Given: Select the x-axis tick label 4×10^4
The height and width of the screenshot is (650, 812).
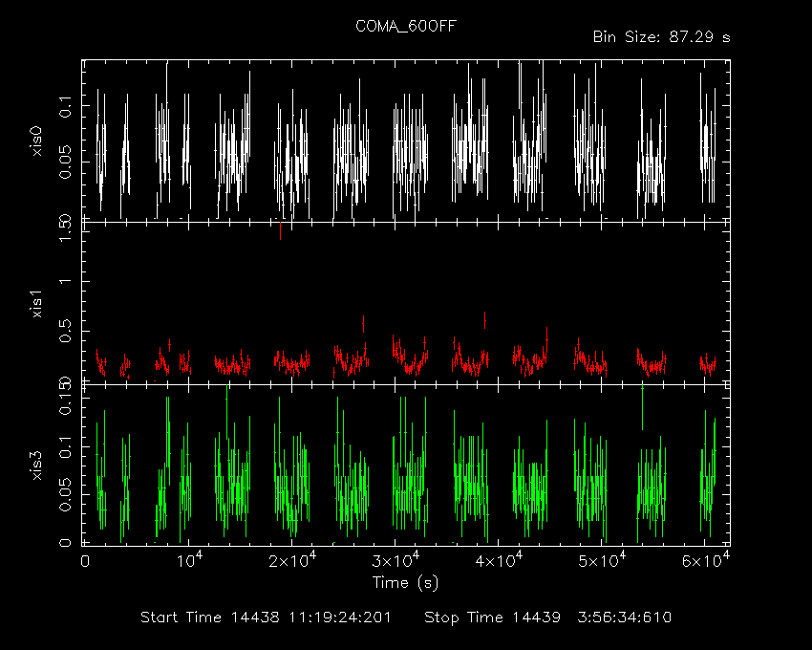Looking at the screenshot, I should click(500, 560).
